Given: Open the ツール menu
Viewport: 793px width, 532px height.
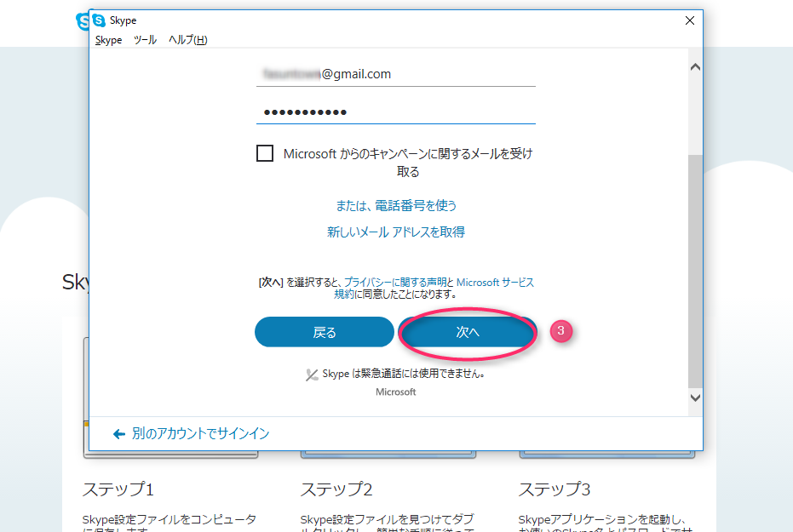Looking at the screenshot, I should tap(145, 40).
